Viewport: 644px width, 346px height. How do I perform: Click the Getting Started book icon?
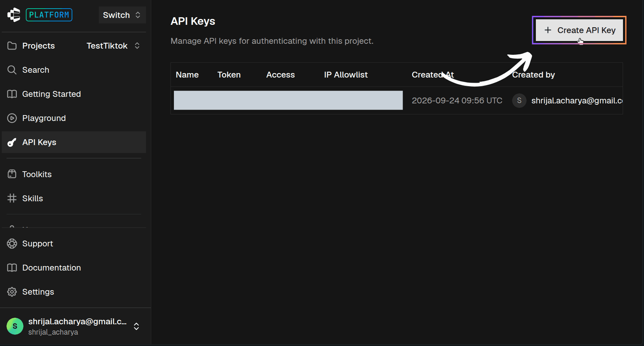12,94
